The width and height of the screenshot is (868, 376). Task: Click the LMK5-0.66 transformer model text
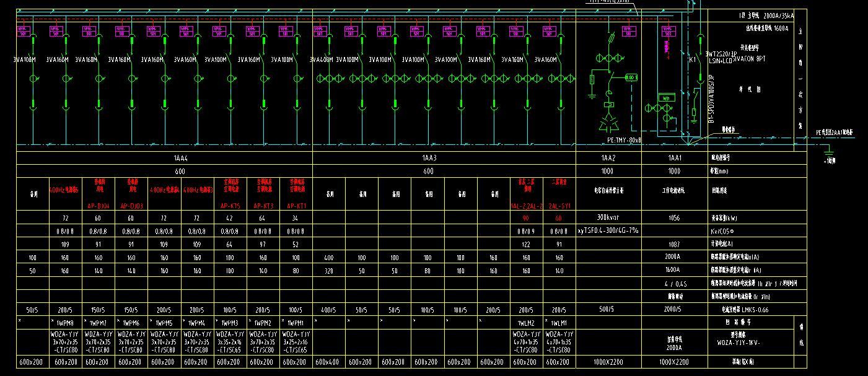pos(754,310)
